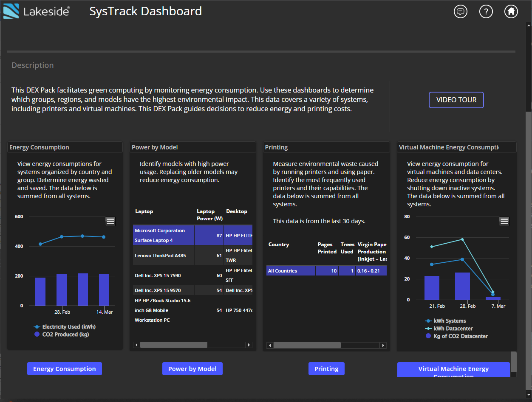This screenshot has height=402, width=532.
Task: Open help via the question mark icon
Action: [x=486, y=11]
